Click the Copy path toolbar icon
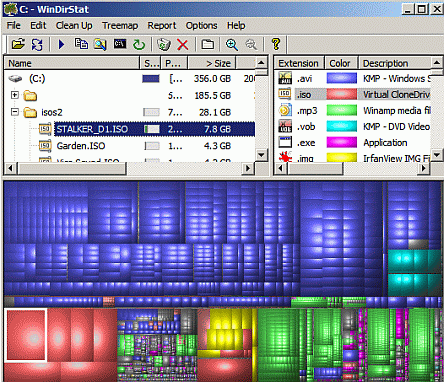The height and width of the screenshot is (382, 444). pos(81,44)
